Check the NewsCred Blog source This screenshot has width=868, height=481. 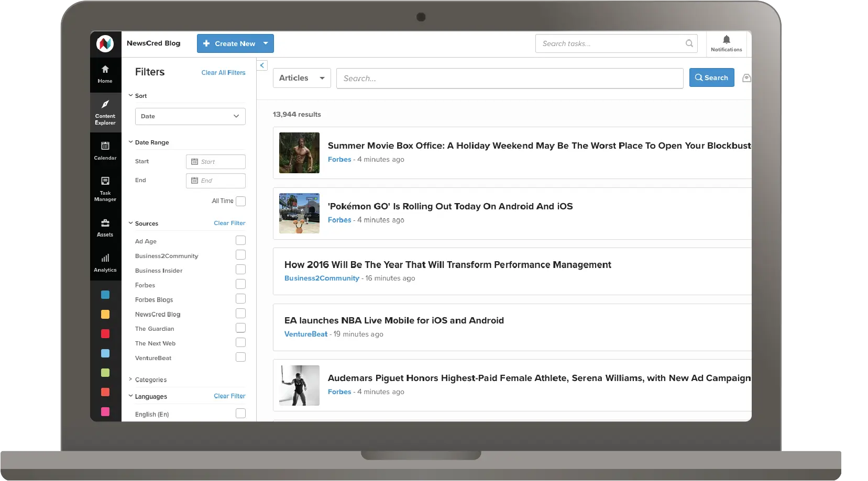pos(240,314)
